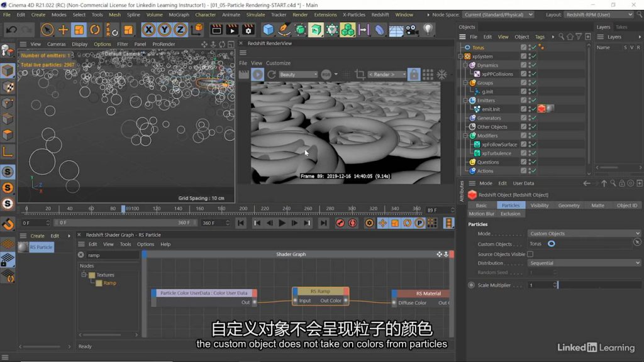Collapse the Textures node folder

click(84, 275)
